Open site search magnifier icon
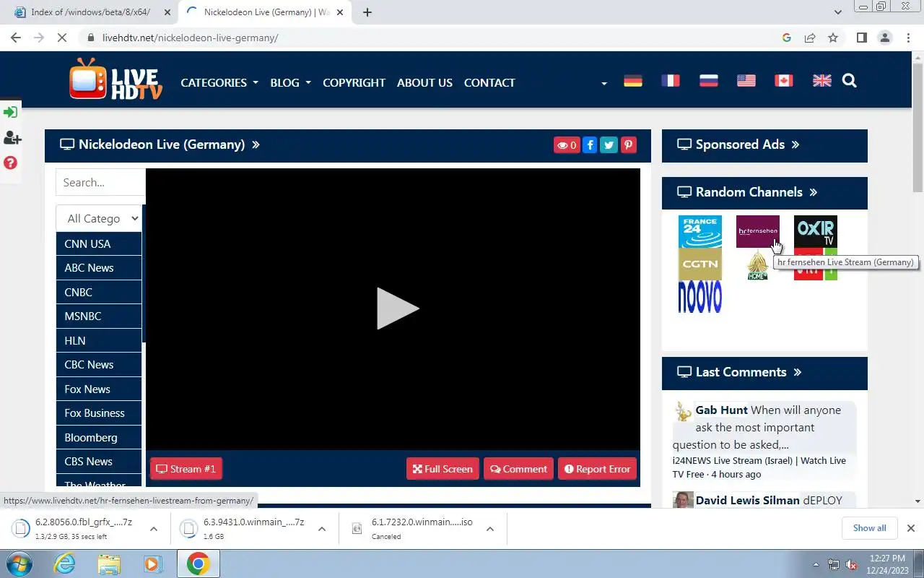 pyautogui.click(x=850, y=81)
